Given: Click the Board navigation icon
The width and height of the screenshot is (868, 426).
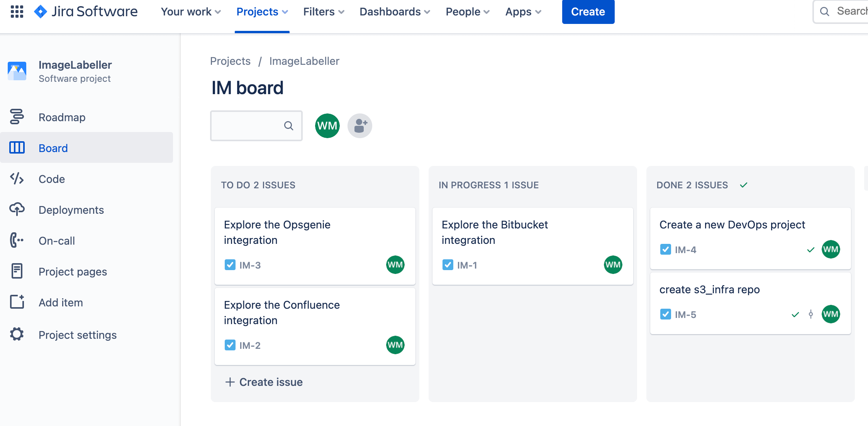Looking at the screenshot, I should [17, 148].
